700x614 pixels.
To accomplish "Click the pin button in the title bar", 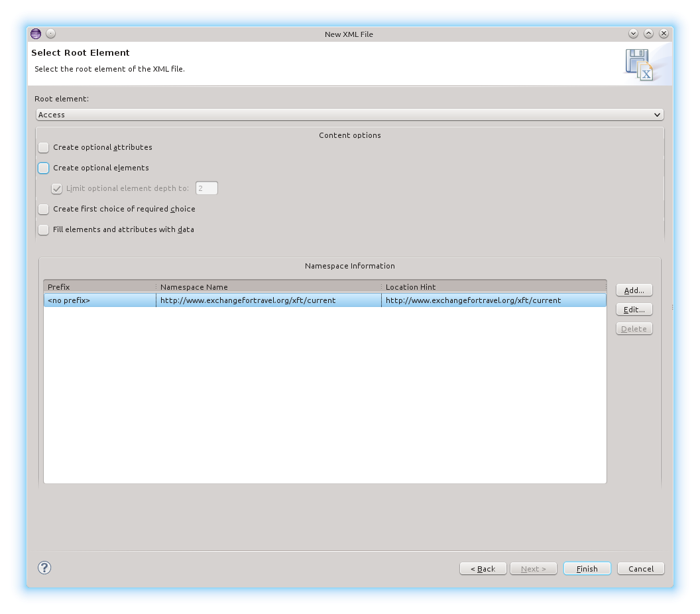I will click(51, 34).
